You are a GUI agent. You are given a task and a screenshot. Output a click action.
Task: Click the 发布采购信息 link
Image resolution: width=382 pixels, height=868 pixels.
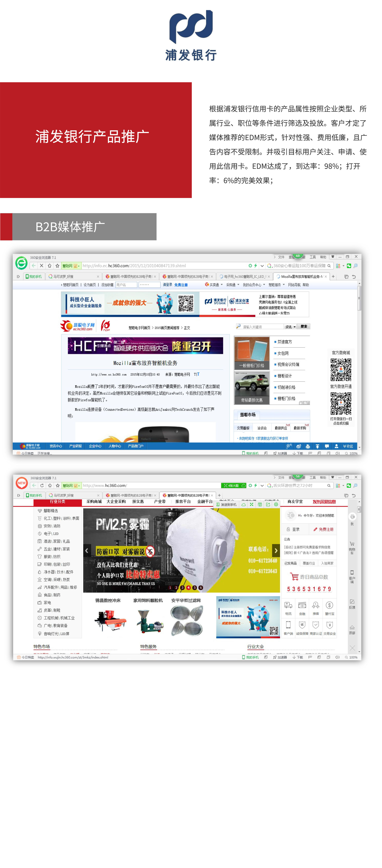(324, 501)
